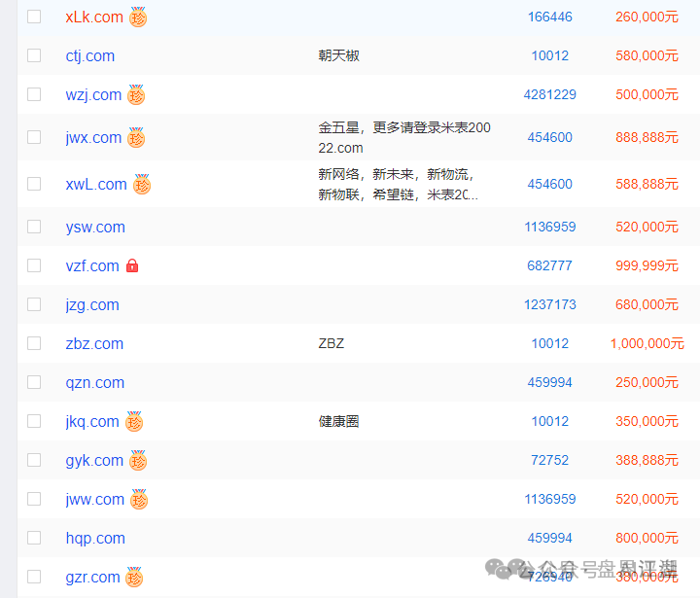Open the qzn.com domain link
The image size is (700, 598).
point(94,382)
